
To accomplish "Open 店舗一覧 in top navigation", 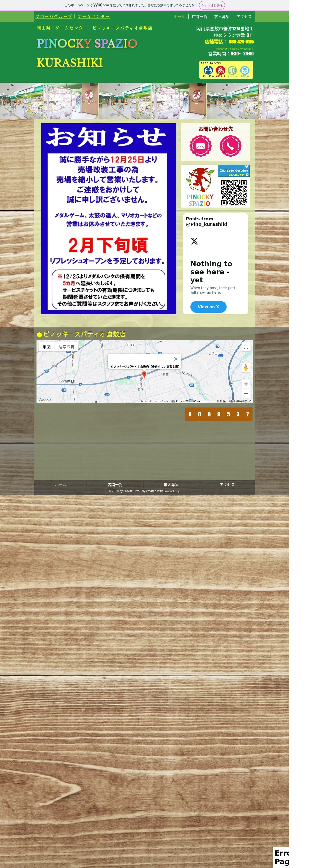I will point(199,16).
